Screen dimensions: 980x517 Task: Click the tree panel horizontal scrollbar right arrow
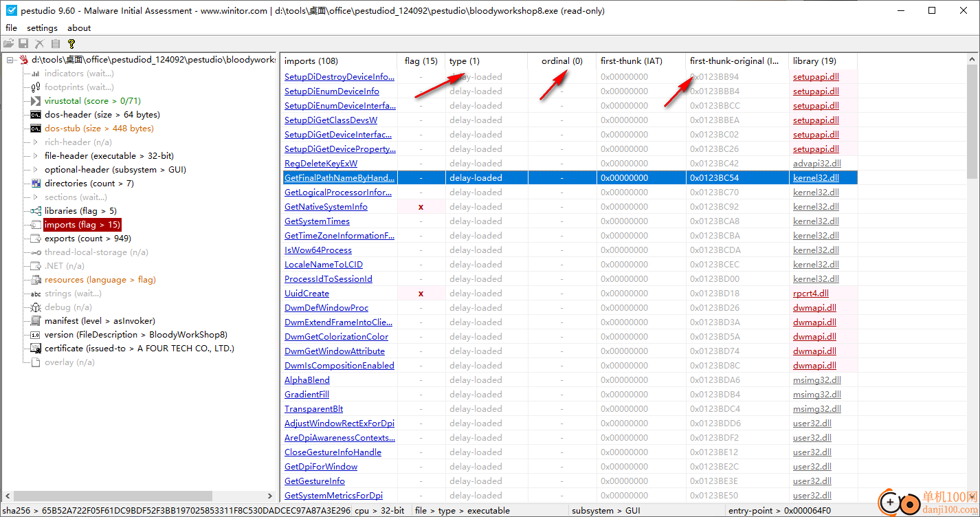click(x=269, y=496)
